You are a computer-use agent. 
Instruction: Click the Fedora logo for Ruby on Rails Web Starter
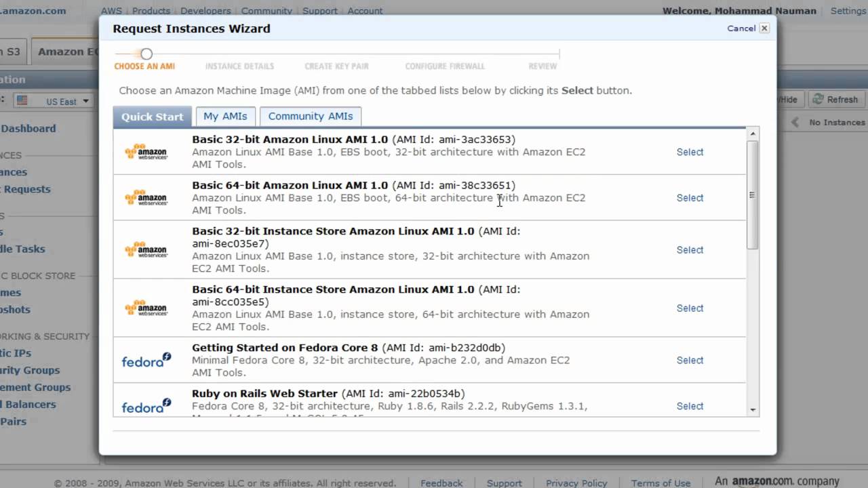point(146,406)
